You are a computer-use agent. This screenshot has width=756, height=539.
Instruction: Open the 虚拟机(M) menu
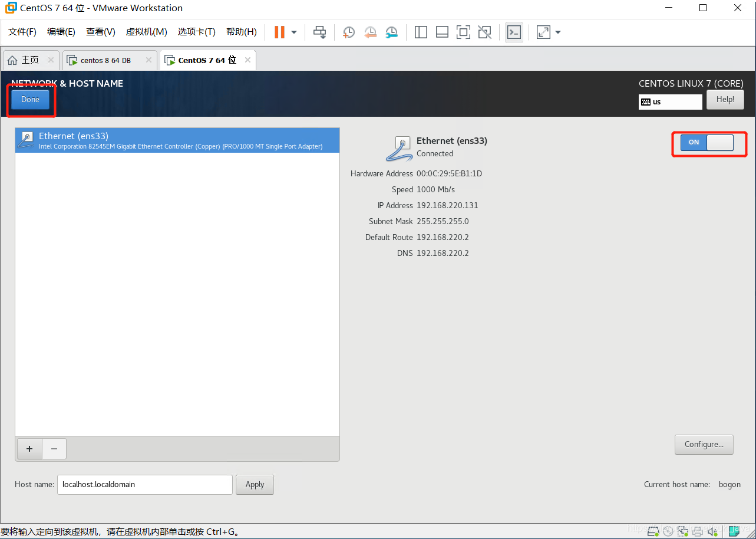pyautogui.click(x=147, y=32)
